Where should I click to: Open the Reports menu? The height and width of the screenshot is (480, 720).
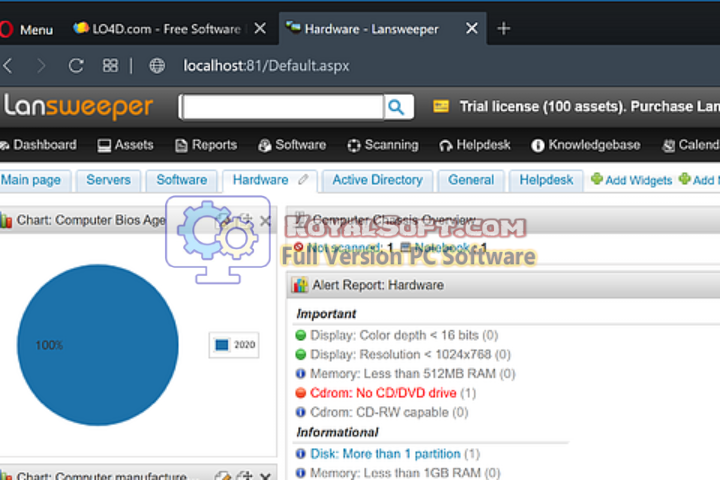click(x=206, y=145)
